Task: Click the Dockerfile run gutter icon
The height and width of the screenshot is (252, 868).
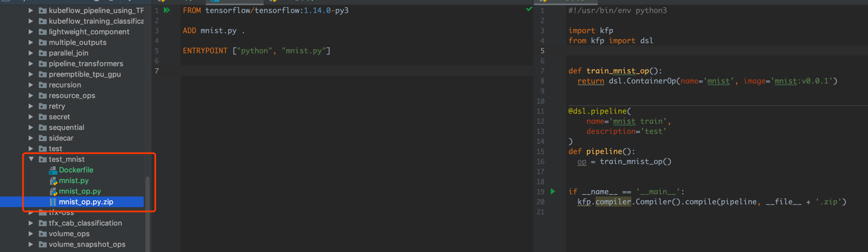Action: (167, 10)
